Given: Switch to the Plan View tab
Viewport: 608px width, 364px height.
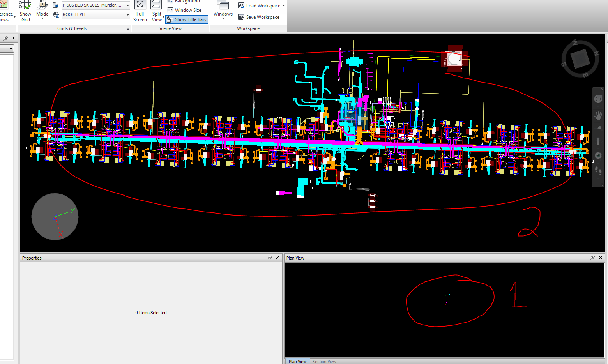Looking at the screenshot, I should [297, 361].
